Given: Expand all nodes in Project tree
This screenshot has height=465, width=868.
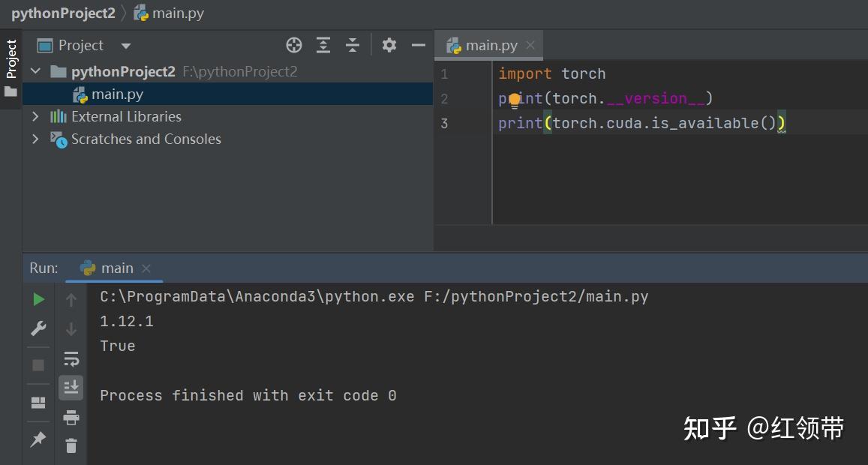Looking at the screenshot, I should 323,45.
